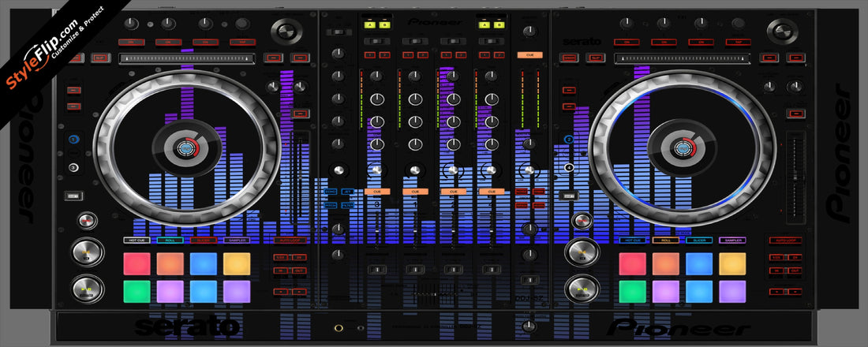The height and width of the screenshot is (347, 868).
Task: Click the crossfader at the mixer bottom
Action: point(435,293)
